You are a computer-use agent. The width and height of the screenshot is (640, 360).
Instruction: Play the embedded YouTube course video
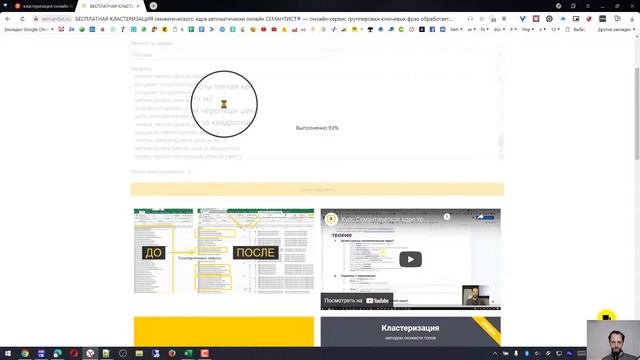pyautogui.click(x=410, y=259)
